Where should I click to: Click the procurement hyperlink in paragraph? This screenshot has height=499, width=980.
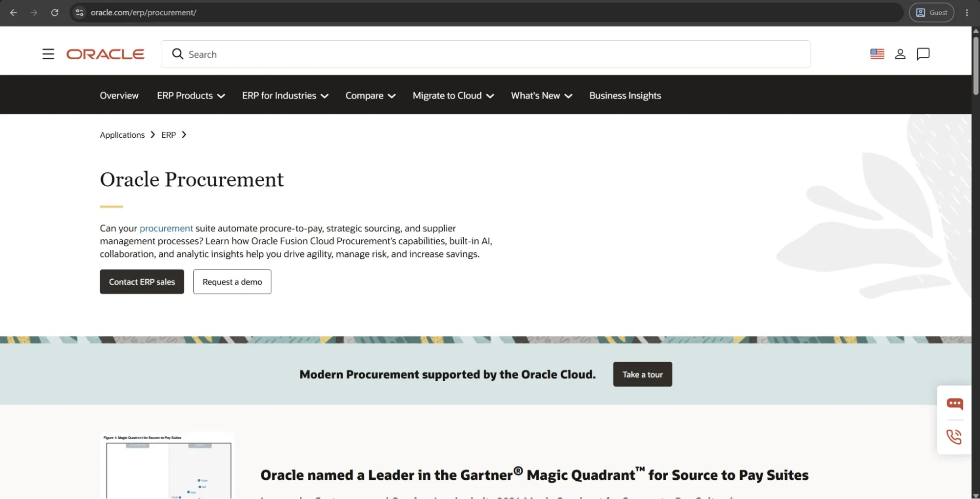pyautogui.click(x=166, y=228)
